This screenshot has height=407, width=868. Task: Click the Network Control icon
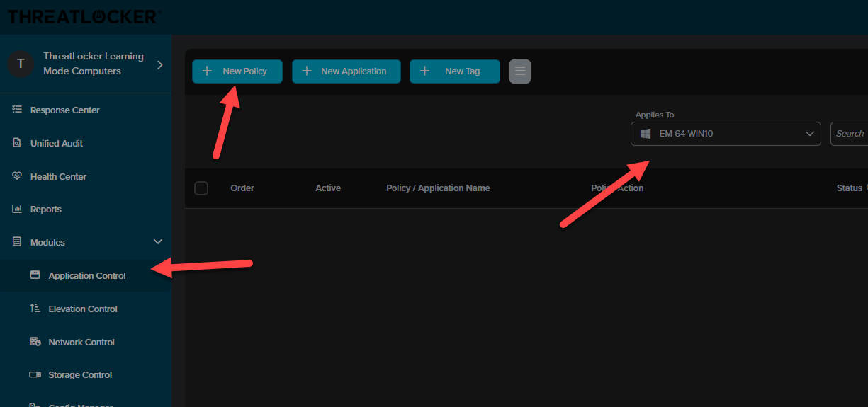pyautogui.click(x=35, y=342)
